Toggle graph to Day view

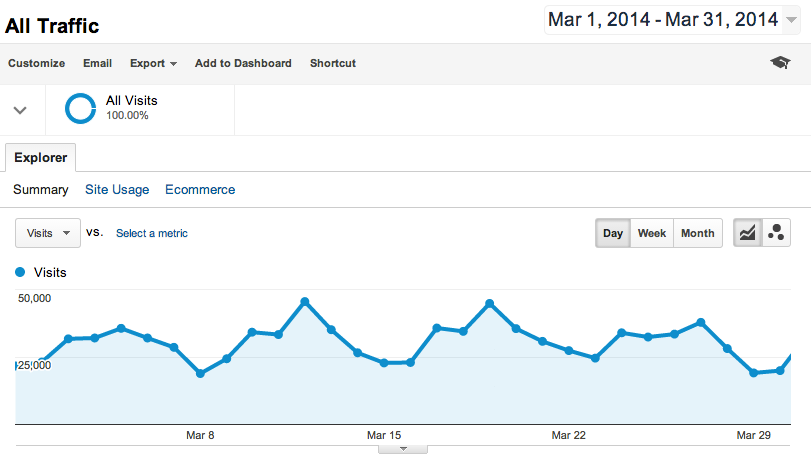click(x=613, y=233)
